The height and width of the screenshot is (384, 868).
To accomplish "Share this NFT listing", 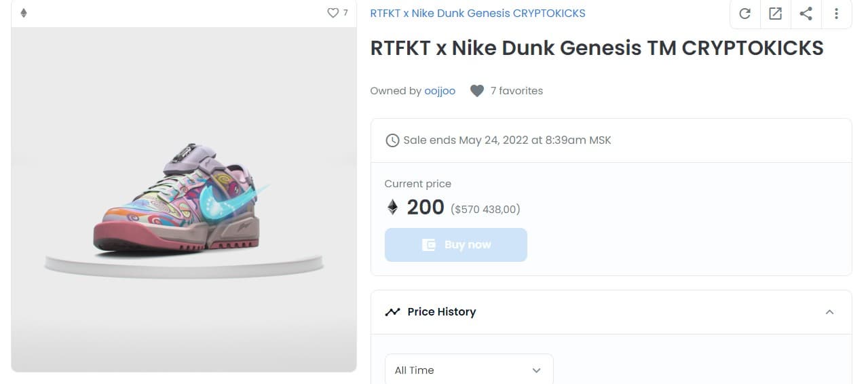I will point(806,14).
